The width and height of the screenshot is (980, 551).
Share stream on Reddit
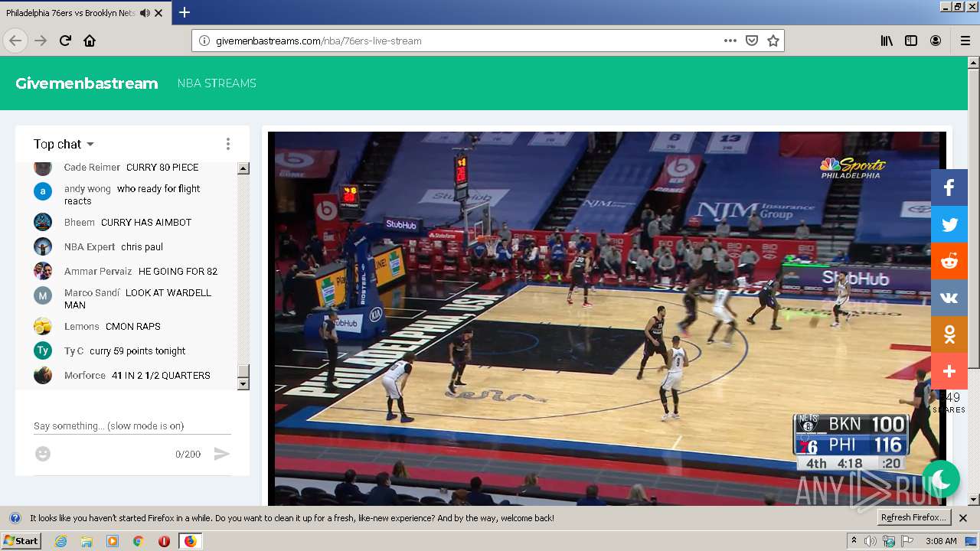pyautogui.click(x=949, y=261)
